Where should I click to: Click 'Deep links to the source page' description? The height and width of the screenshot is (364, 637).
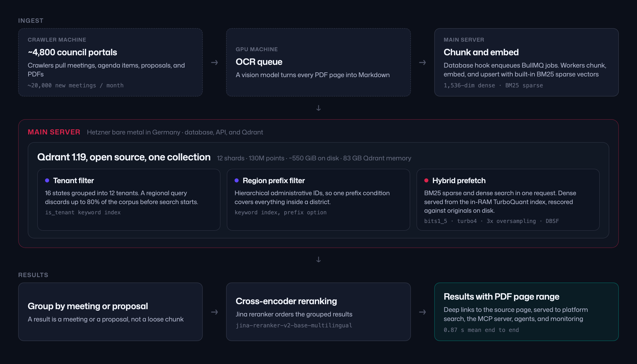pyautogui.click(x=516, y=314)
